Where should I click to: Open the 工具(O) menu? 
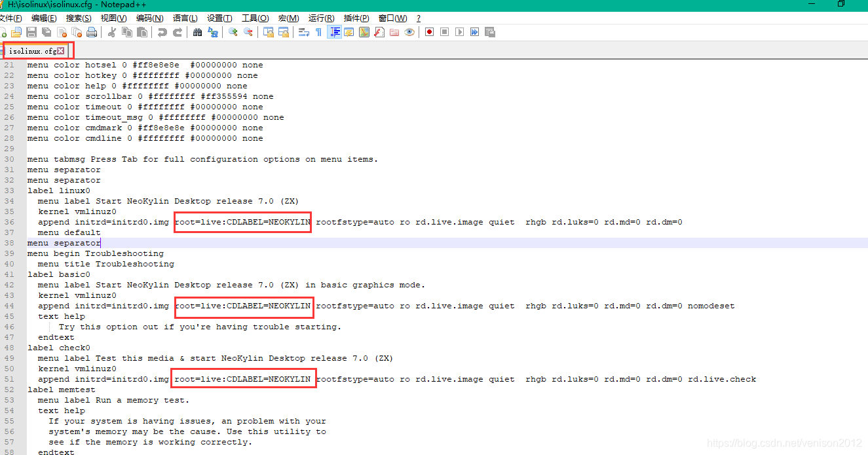[255, 18]
